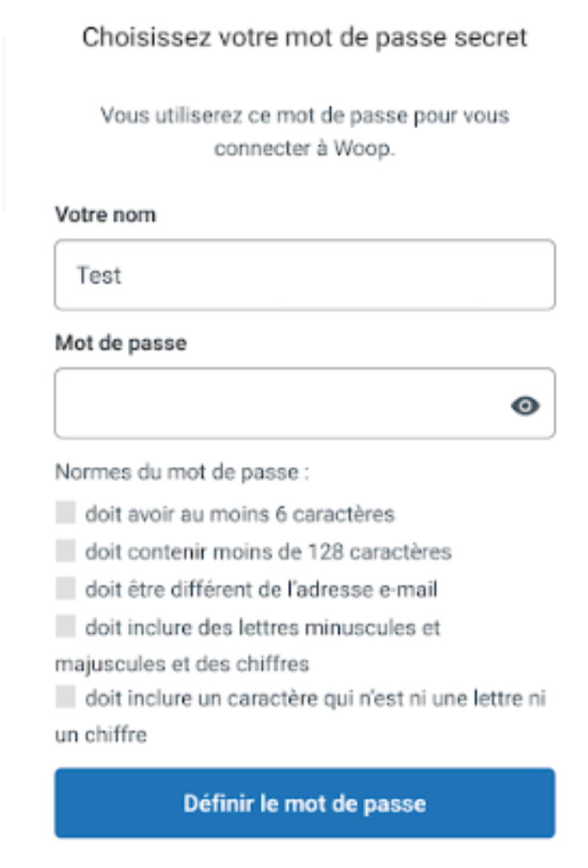588x868 pixels.
Task: Tick the box for moins de 128 caractères
Action: click(65, 551)
